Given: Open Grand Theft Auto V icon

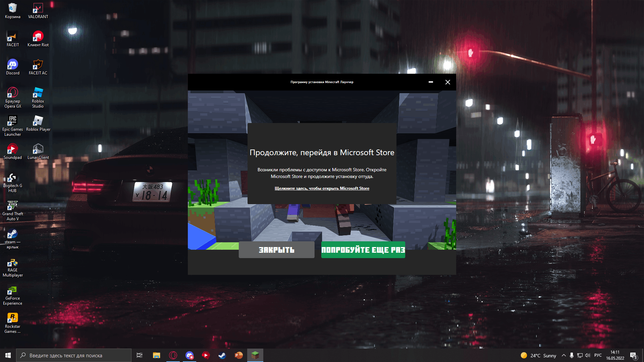Looking at the screenshot, I should [x=13, y=206].
